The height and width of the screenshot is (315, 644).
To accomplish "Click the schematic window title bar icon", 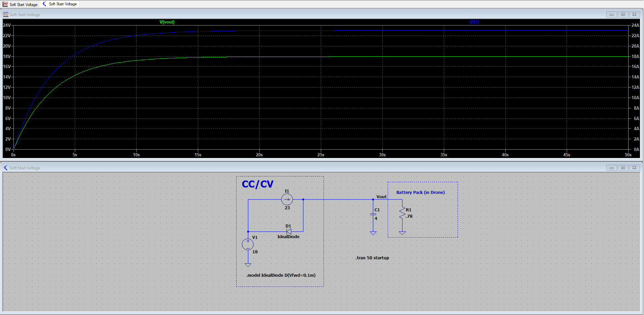I will 6,168.
